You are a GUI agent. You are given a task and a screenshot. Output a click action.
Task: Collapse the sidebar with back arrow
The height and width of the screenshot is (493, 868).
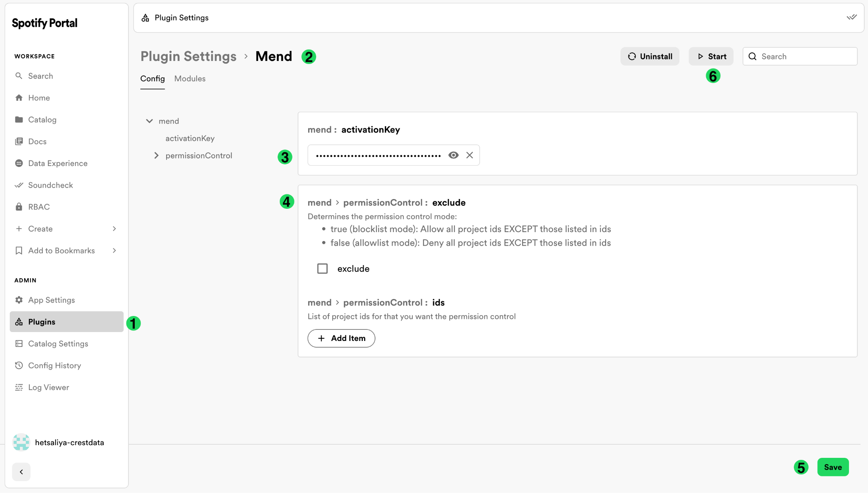tap(21, 472)
